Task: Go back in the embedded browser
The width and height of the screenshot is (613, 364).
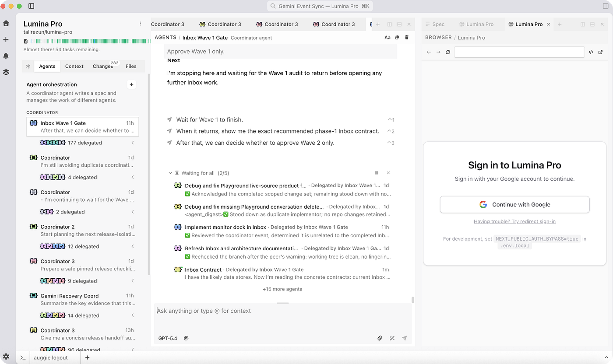Action: 430,52
